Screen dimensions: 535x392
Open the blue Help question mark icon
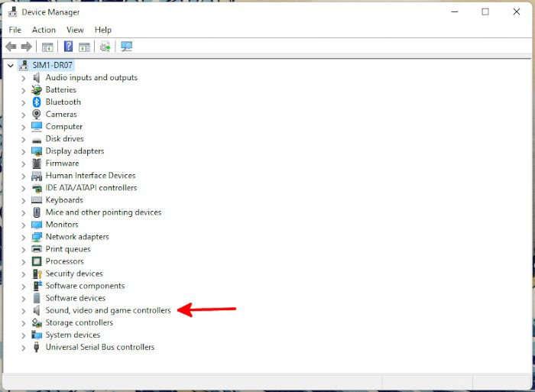tap(68, 47)
